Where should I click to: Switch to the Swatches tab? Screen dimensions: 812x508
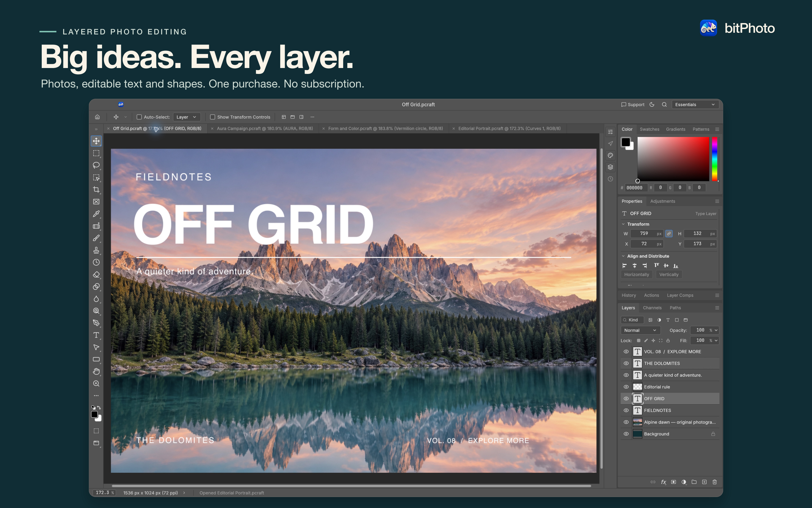649,129
